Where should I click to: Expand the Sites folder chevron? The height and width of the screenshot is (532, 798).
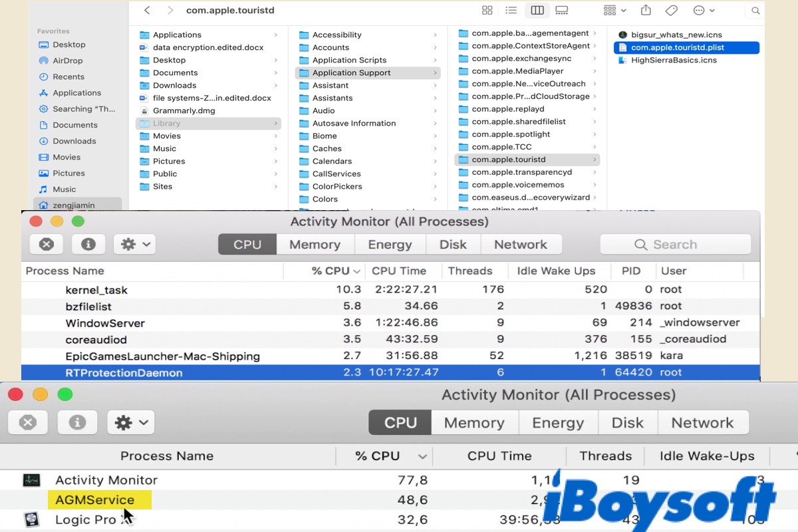276,186
